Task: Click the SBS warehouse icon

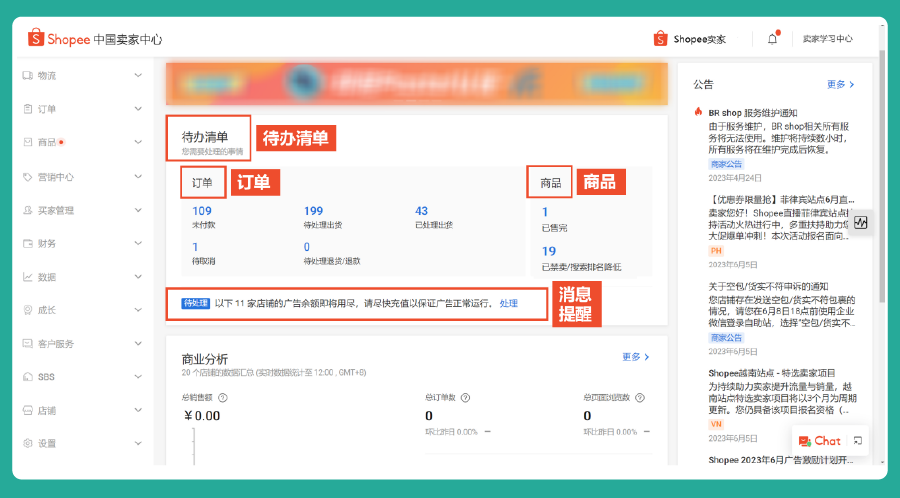Action: point(28,376)
